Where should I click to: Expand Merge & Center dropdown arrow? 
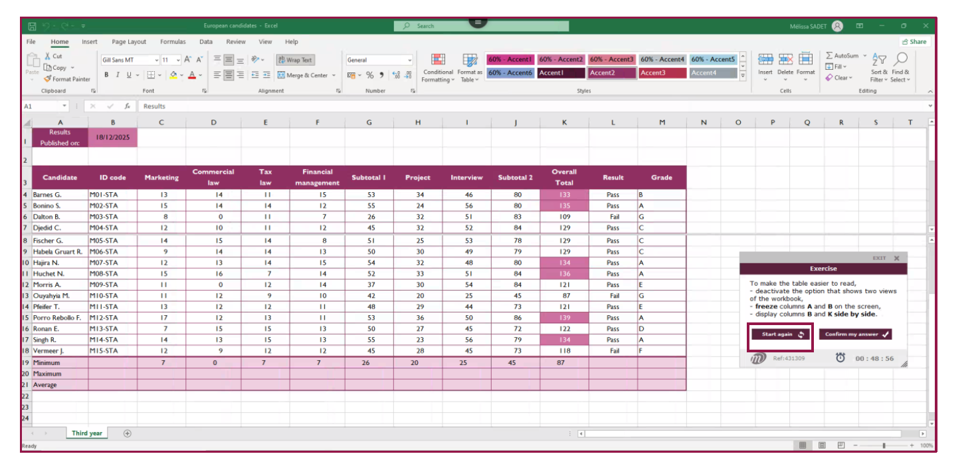click(x=333, y=75)
